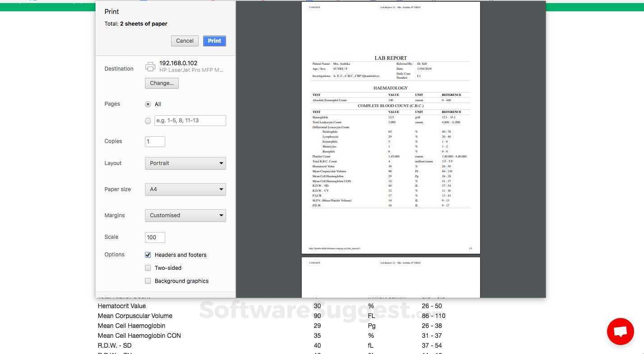Enable the Two-sided checkbox
644x354 pixels.
148,268
